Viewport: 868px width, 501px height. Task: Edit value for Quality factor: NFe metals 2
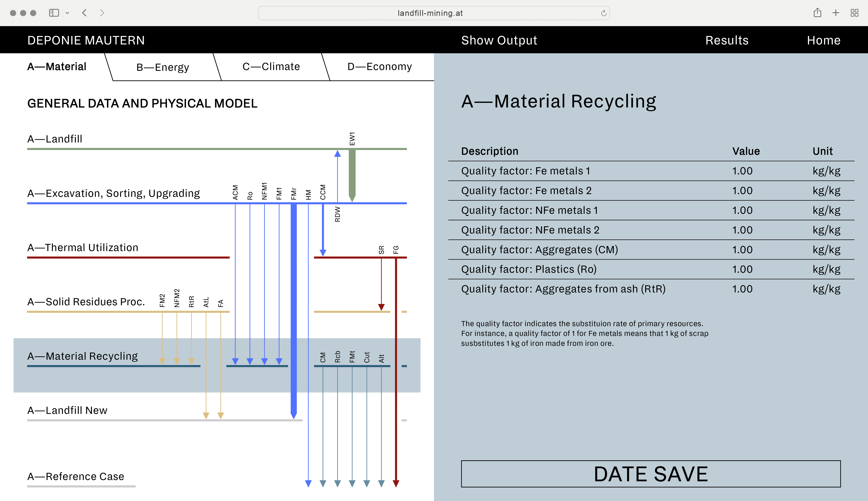point(742,230)
